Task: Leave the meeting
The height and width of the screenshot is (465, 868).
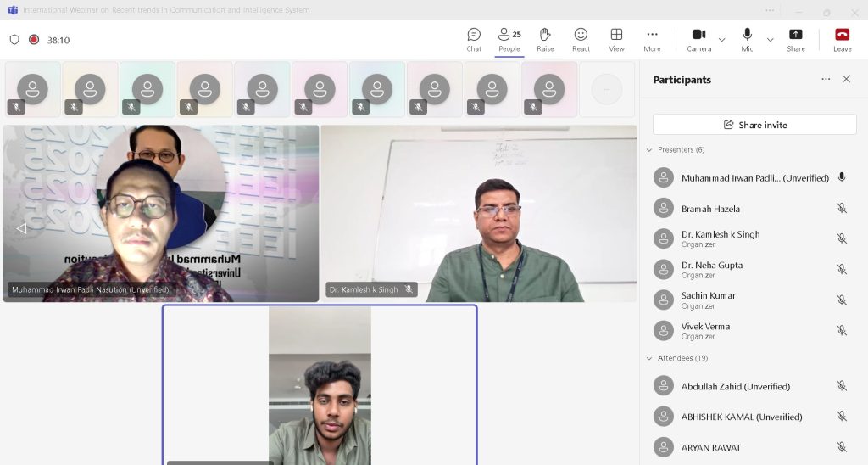Action: coord(842,39)
